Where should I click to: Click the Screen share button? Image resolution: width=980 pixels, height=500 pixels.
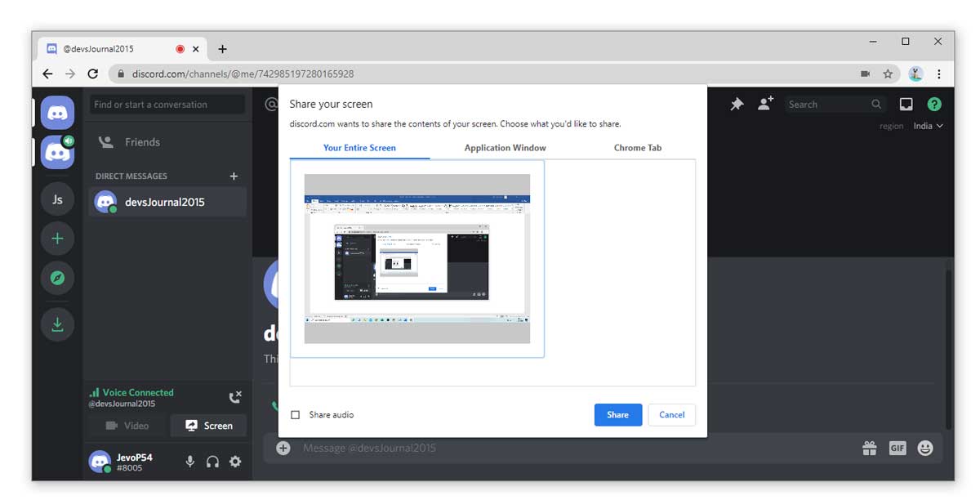[208, 426]
